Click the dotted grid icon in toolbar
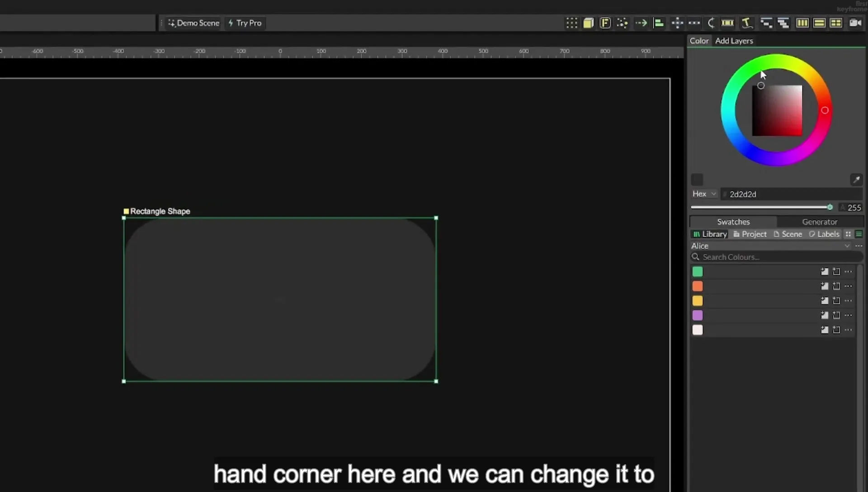868x492 pixels. pyautogui.click(x=571, y=23)
